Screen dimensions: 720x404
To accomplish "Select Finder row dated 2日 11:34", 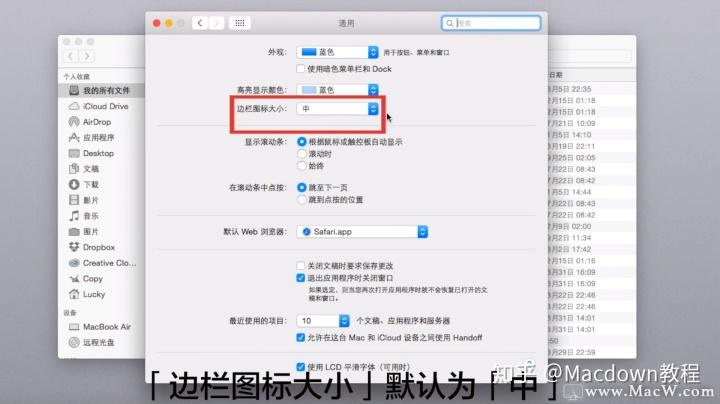I will (592, 238).
